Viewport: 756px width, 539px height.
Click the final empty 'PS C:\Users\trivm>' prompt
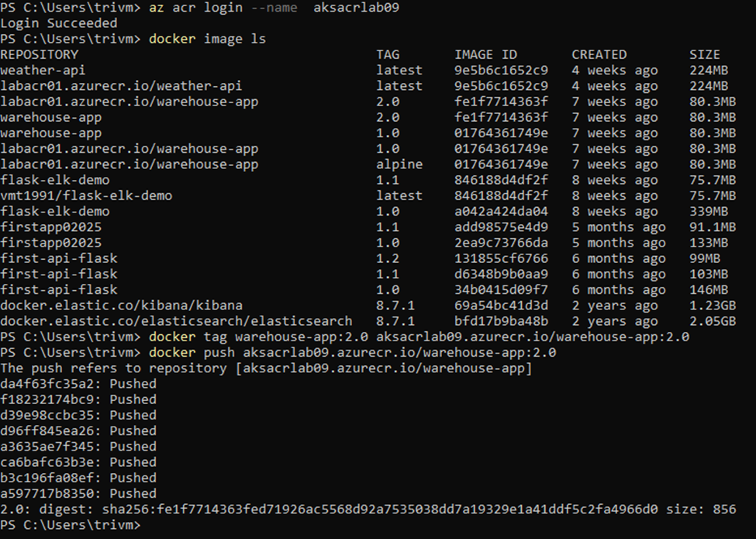point(71,524)
